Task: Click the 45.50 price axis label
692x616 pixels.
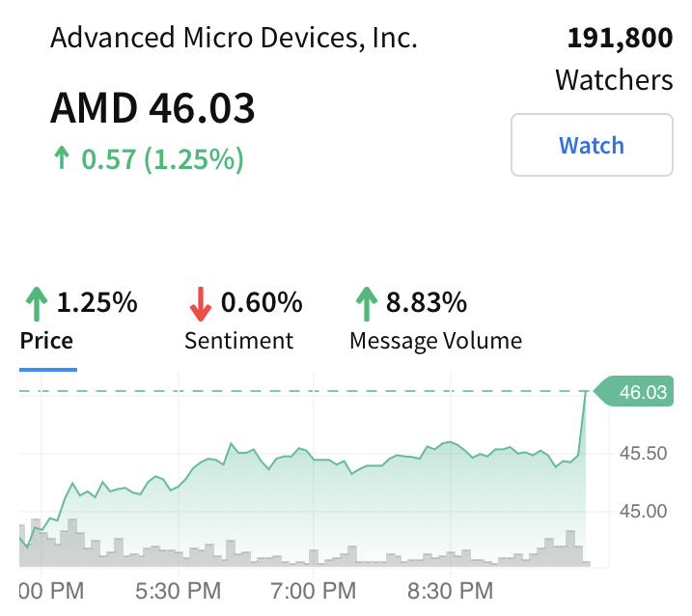Action: click(x=643, y=453)
